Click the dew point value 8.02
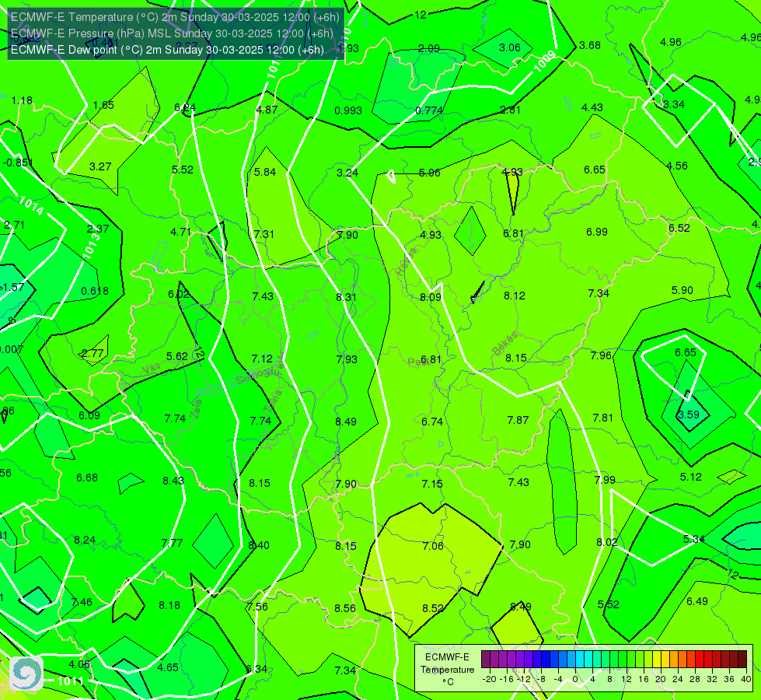Image resolution: width=761 pixels, height=700 pixels. click(607, 542)
